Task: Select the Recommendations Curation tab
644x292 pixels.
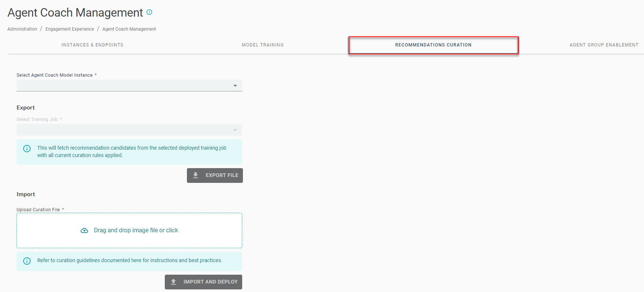Action: [x=433, y=45]
